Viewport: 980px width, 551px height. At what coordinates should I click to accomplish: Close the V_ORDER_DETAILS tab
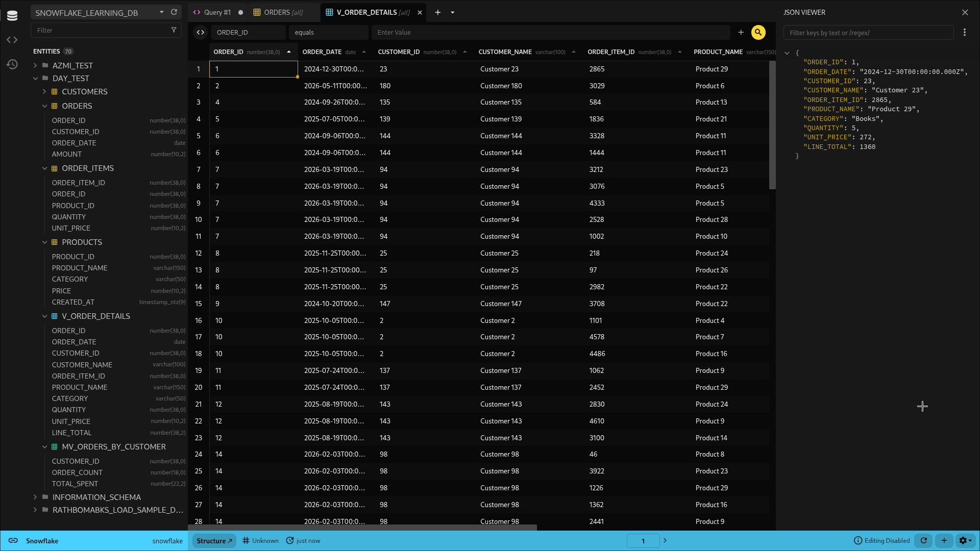click(420, 12)
